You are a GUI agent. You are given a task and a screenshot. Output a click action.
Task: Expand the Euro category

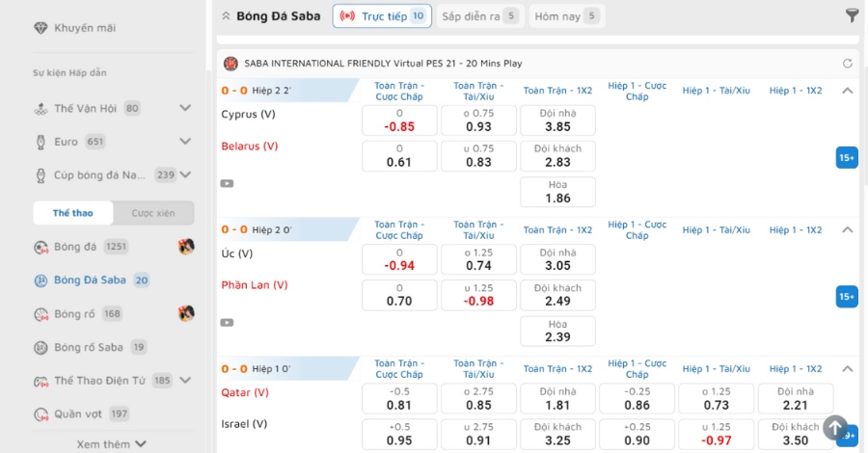click(185, 142)
